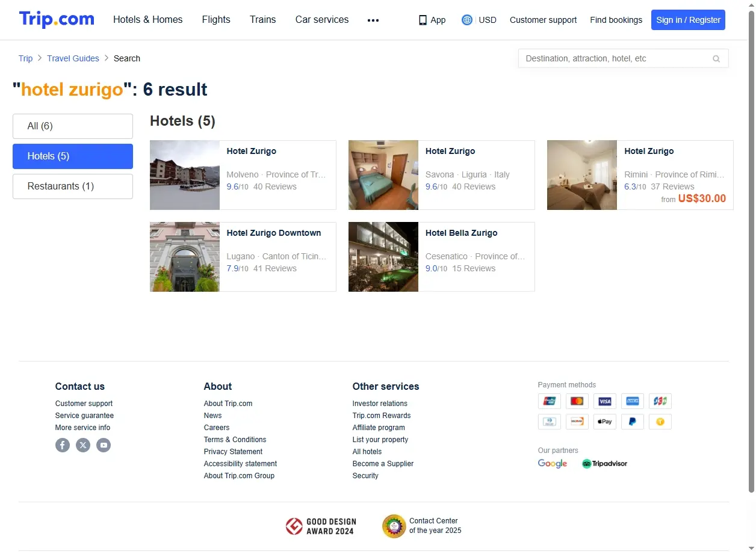Open About Trip.com Group link
The image size is (756, 554).
tap(239, 476)
